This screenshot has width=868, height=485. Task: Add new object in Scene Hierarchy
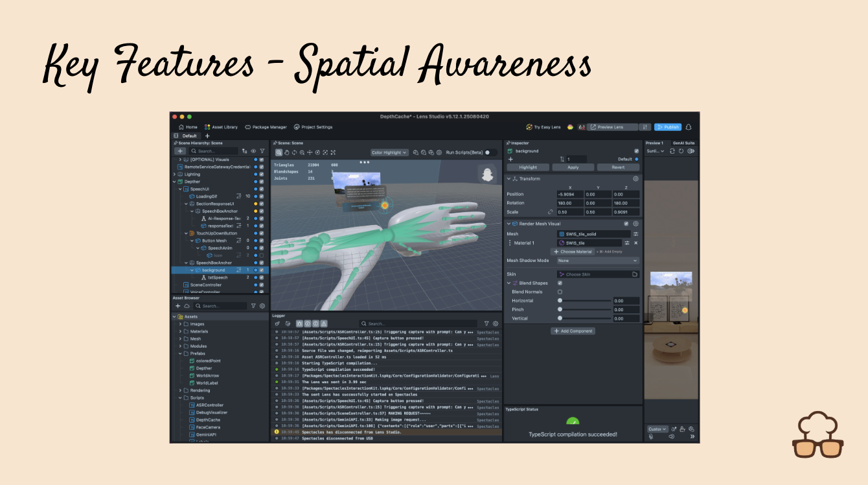click(180, 150)
